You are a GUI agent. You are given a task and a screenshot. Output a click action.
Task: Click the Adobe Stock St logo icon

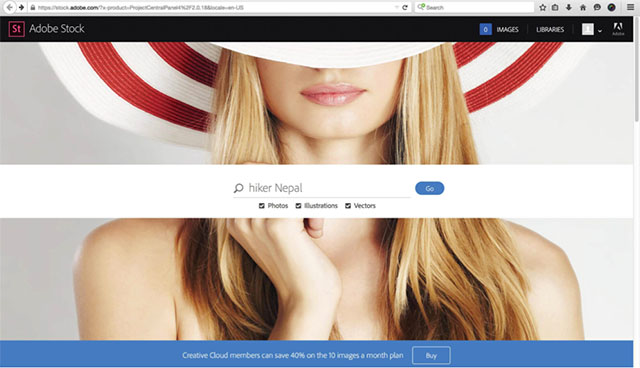tap(16, 29)
